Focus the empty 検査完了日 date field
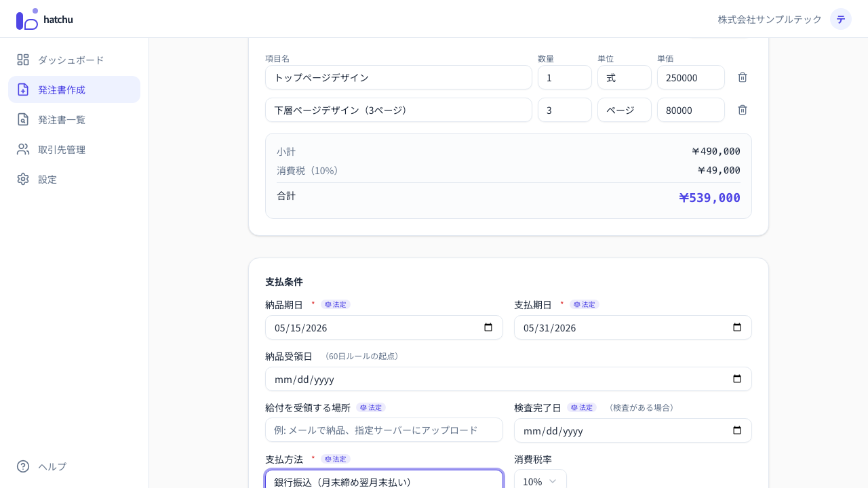 coord(633,430)
